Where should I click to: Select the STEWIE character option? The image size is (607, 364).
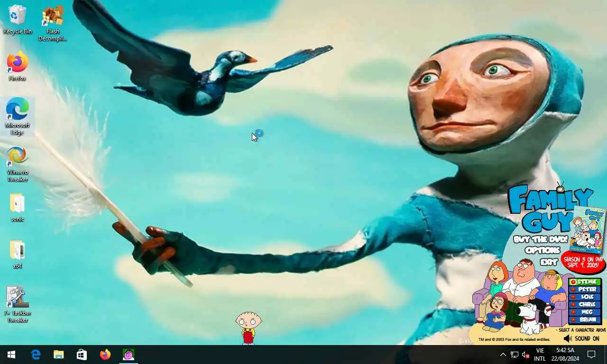[x=584, y=282]
